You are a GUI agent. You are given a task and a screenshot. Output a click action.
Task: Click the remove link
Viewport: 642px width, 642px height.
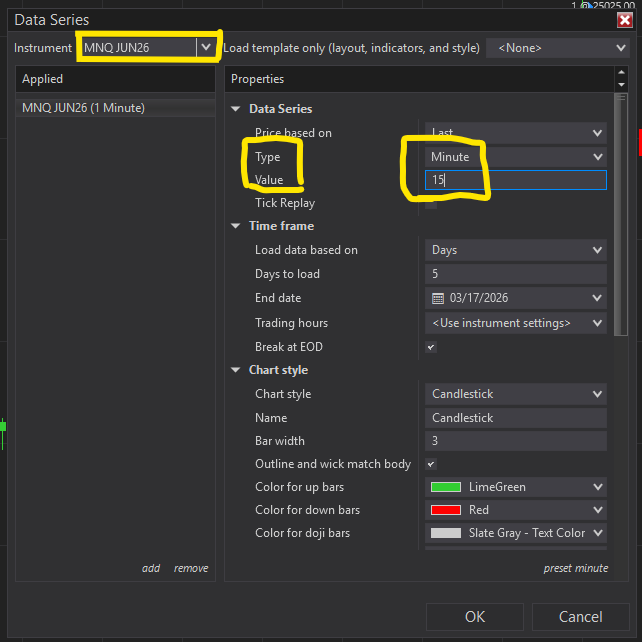pos(191,568)
